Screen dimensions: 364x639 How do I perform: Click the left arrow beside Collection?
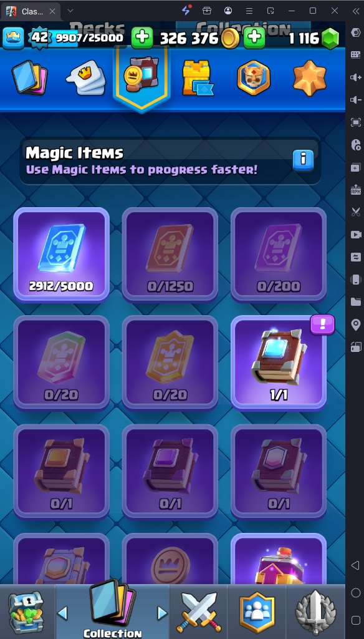(x=62, y=613)
